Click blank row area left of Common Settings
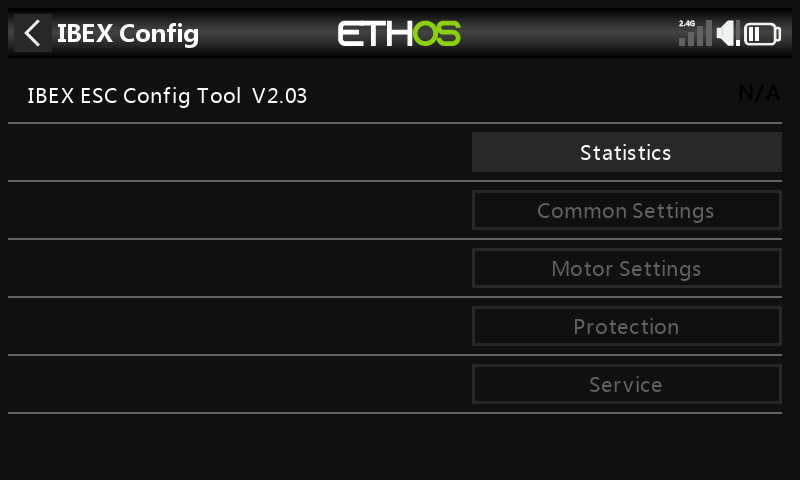 (240, 211)
